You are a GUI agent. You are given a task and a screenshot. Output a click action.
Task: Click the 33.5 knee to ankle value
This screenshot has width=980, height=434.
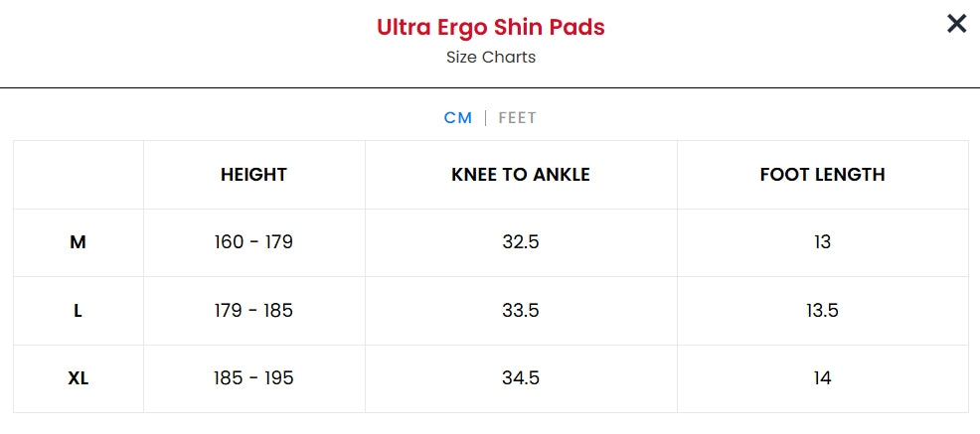520,311
